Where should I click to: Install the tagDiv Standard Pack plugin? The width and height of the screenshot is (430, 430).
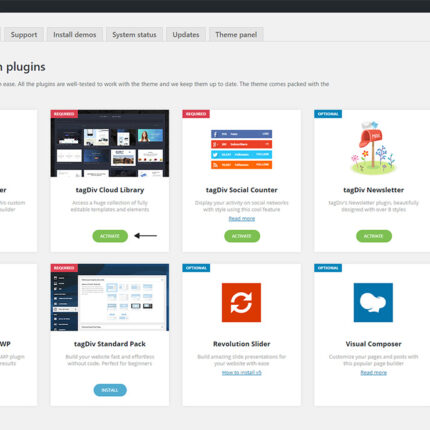coord(110,390)
